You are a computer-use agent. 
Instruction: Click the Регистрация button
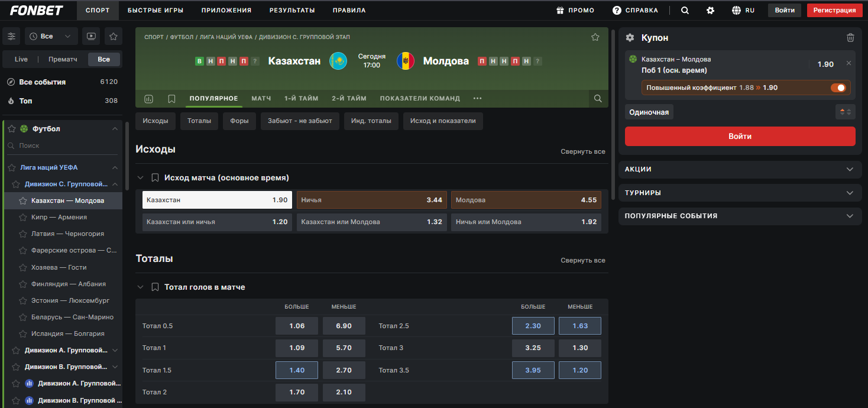(835, 10)
